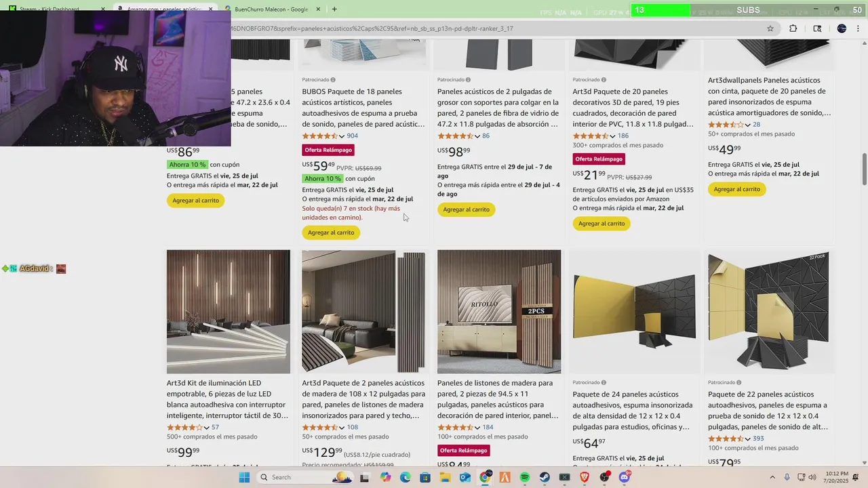Open a new browser tab
This screenshot has width=868, height=488.
pos(334,9)
